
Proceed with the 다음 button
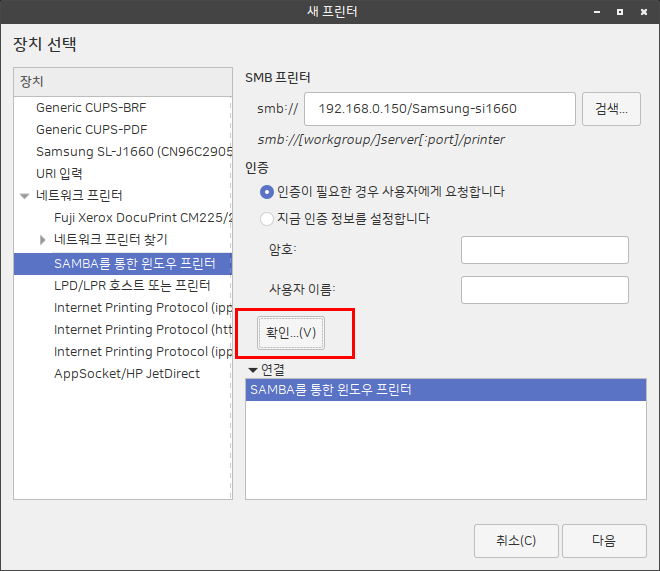(x=603, y=540)
